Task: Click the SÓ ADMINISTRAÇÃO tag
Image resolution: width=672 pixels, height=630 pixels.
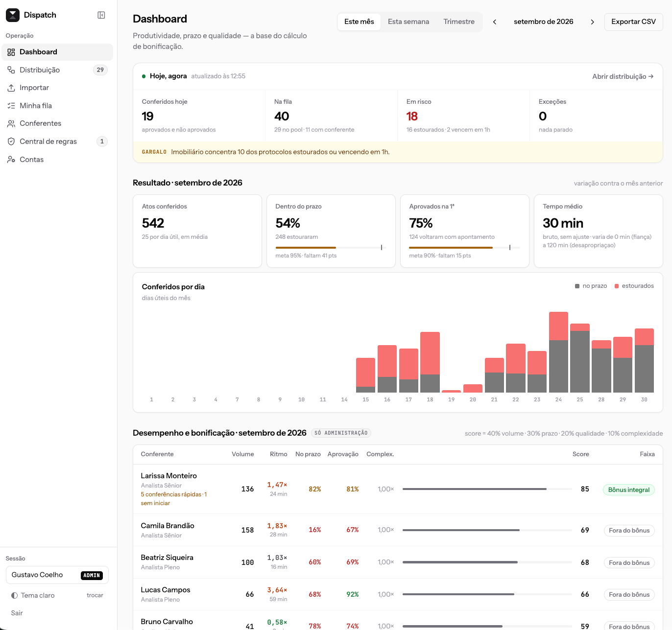Action: [341, 433]
